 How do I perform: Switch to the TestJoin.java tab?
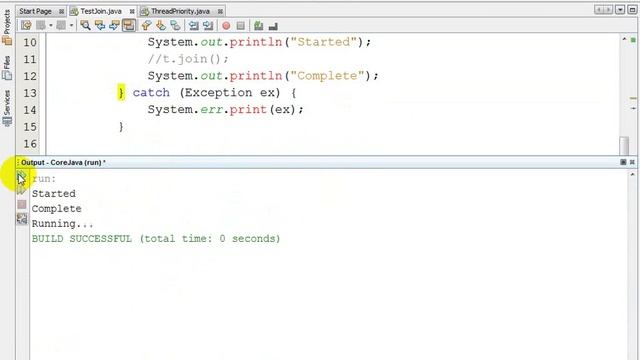101,11
